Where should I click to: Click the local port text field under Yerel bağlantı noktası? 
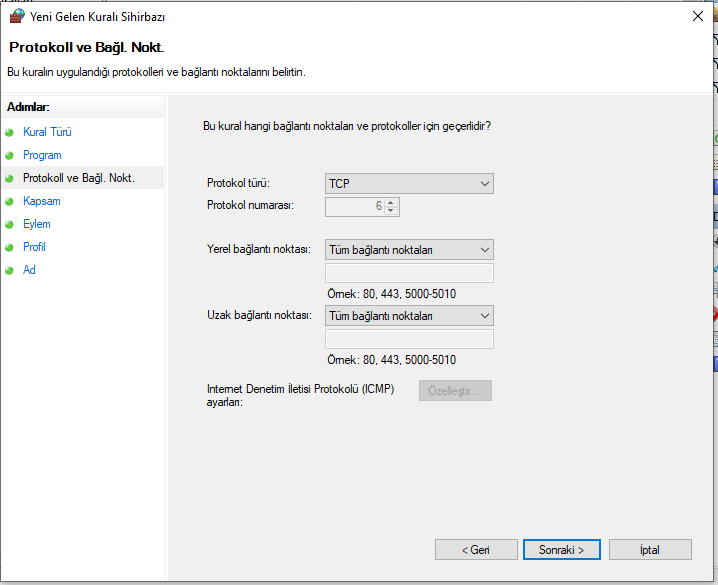click(x=409, y=273)
